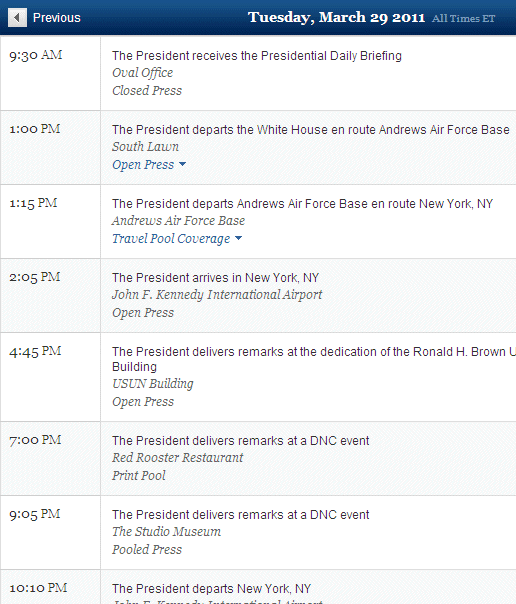Viewport: 516px width, 604px height.
Task: Select the arrives in New York event
Action: [x=215, y=278]
